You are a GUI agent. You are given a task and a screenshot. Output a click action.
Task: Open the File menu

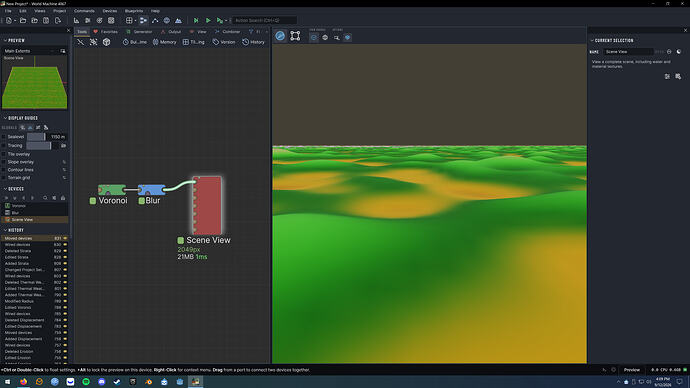8,11
